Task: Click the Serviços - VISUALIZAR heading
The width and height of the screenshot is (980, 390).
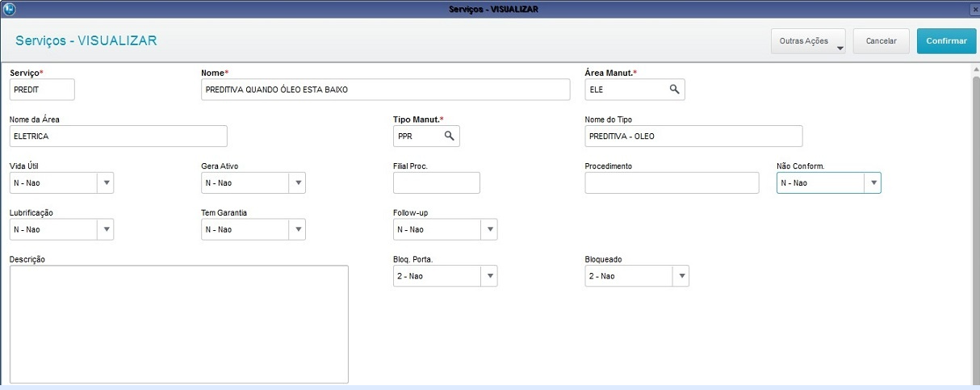Action: pos(86,40)
